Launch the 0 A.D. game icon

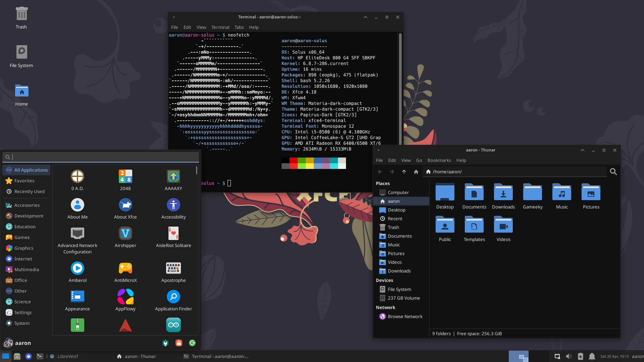pos(78,177)
